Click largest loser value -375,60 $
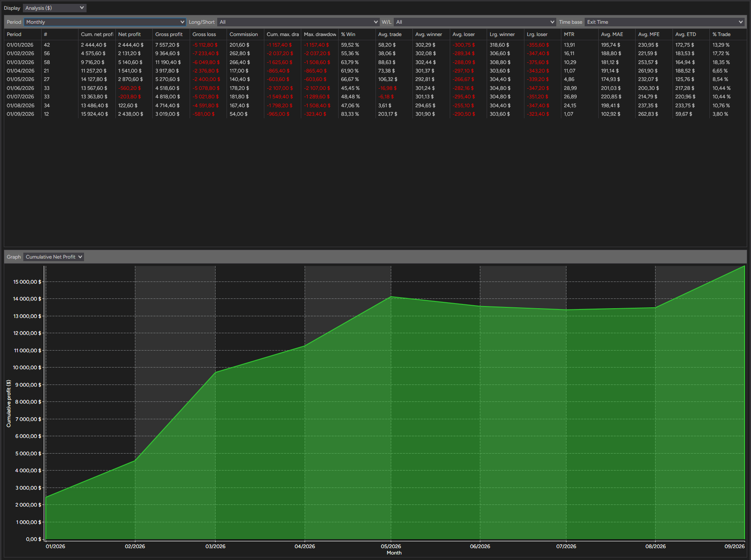751x560 pixels. click(x=538, y=62)
